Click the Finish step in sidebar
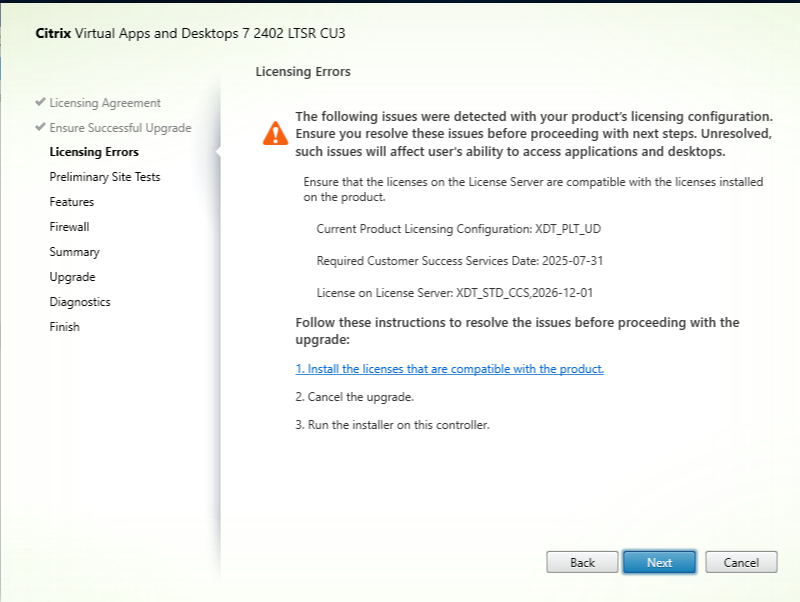Screen dimensions: 800x602 (x=64, y=327)
